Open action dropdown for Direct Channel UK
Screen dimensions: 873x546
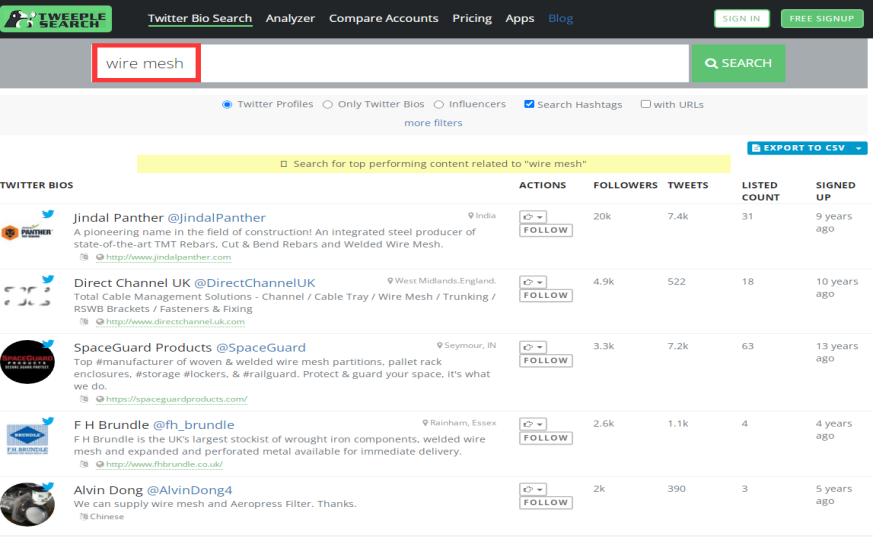coord(533,282)
